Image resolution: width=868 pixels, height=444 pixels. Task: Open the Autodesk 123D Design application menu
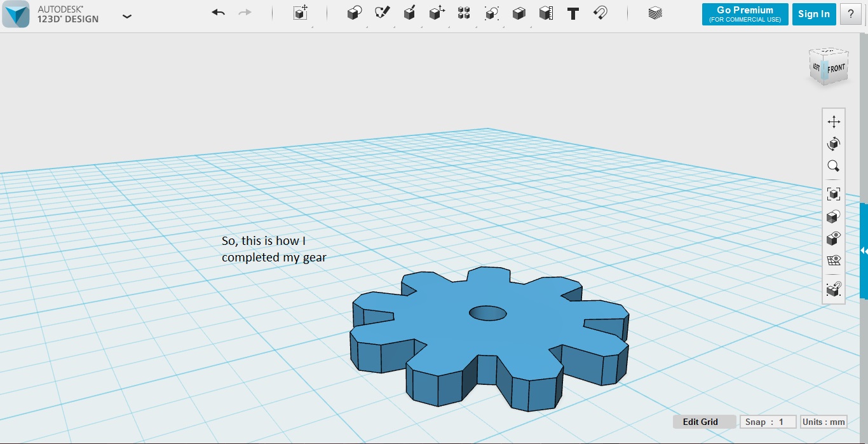tap(127, 16)
